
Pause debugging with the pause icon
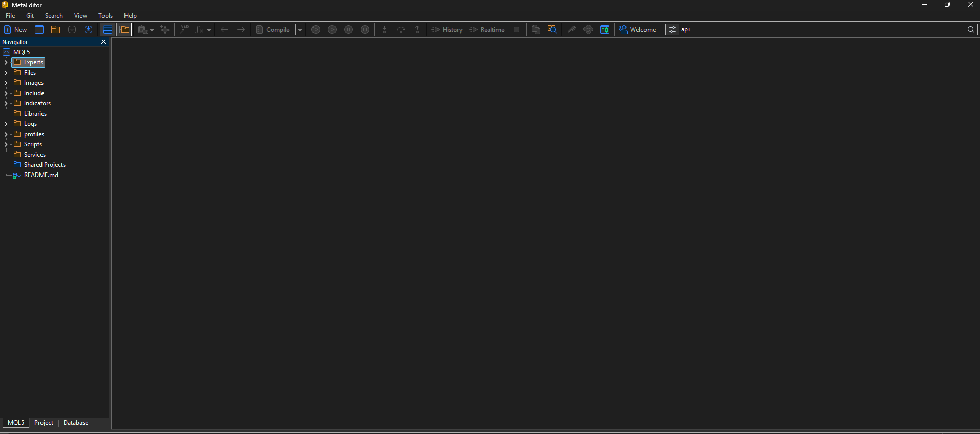pos(349,30)
